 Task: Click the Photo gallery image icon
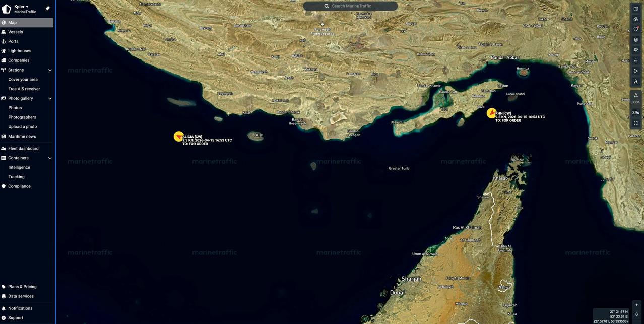(4, 98)
